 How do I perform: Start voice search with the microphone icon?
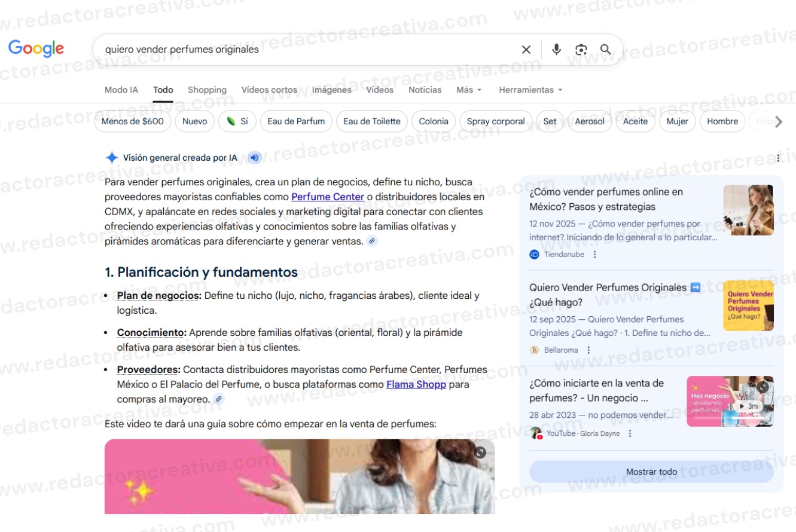click(x=556, y=50)
